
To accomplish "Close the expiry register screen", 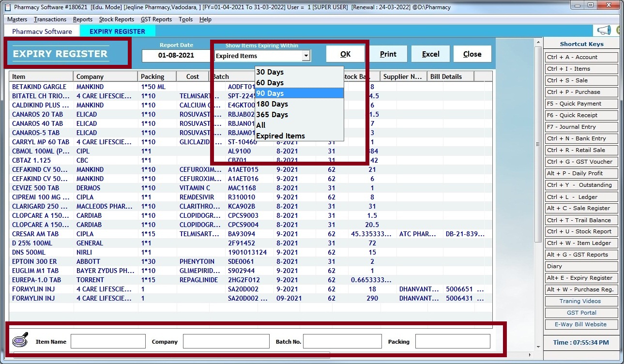I will tap(472, 54).
